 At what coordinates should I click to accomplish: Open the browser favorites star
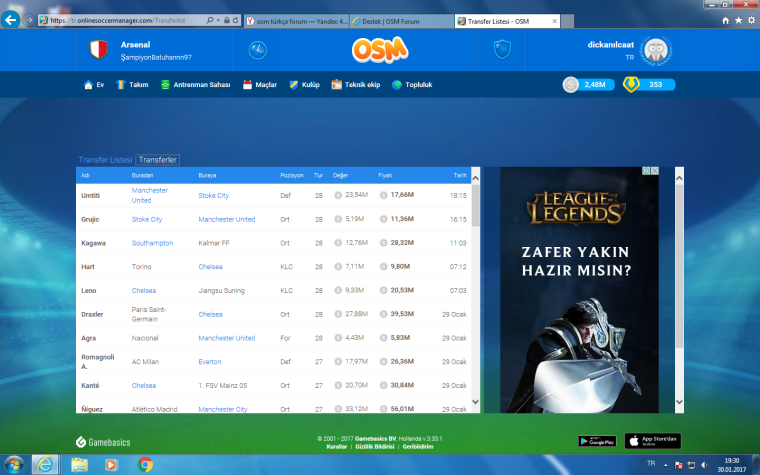tap(738, 20)
